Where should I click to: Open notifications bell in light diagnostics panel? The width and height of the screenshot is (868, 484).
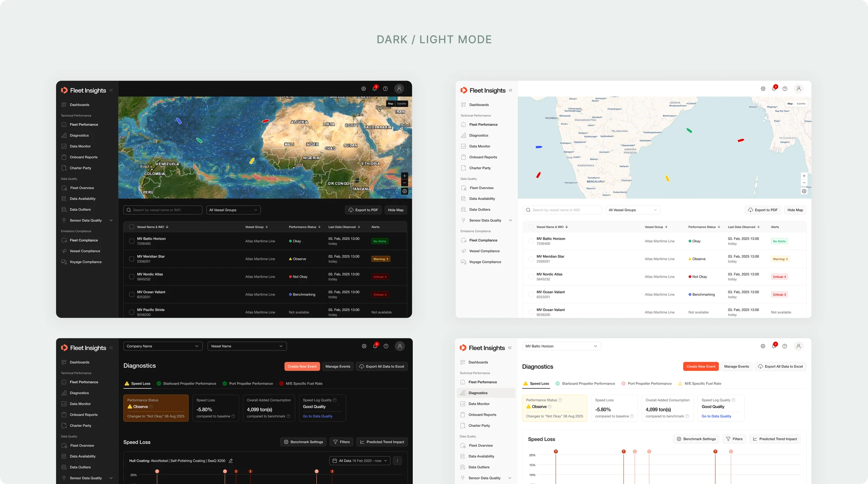tap(774, 346)
